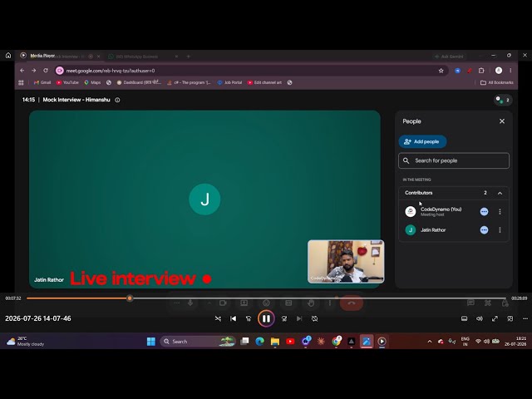Reload the Google Meet page
Image resolution: width=532 pixels, height=399 pixels.
pyautogui.click(x=46, y=71)
